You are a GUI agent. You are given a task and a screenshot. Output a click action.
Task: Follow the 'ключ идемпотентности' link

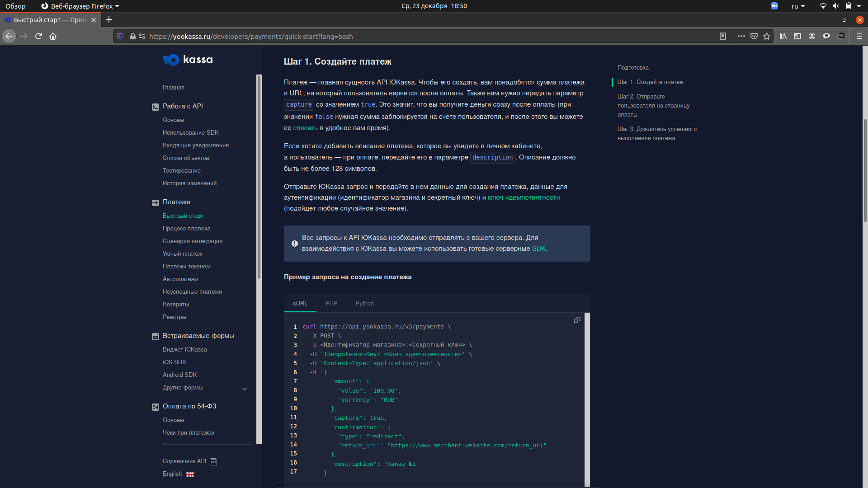(524, 197)
